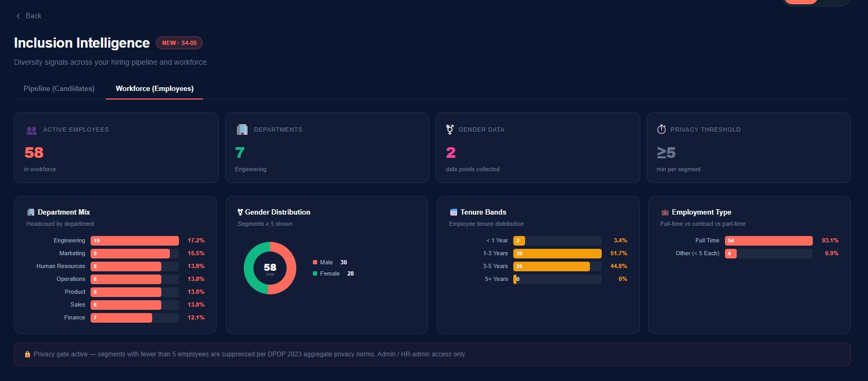868x381 pixels.
Task: Click the 'Segments ≥ 5 shown' subtitle
Action: tap(265, 224)
